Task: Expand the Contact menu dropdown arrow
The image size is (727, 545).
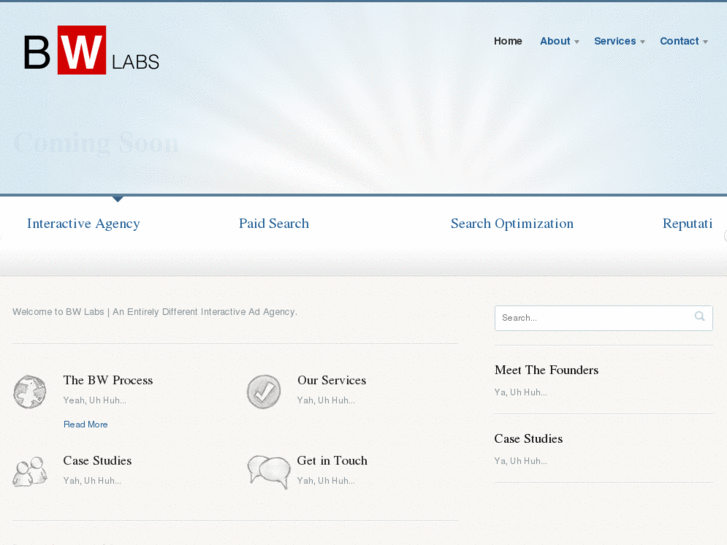Action: point(705,42)
